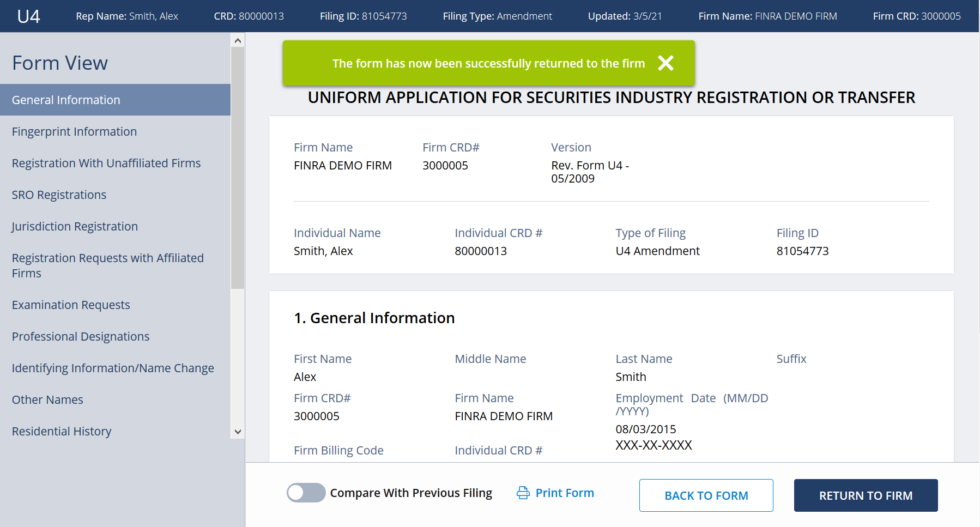Select General Information in sidebar
980x527 pixels.
(x=66, y=100)
